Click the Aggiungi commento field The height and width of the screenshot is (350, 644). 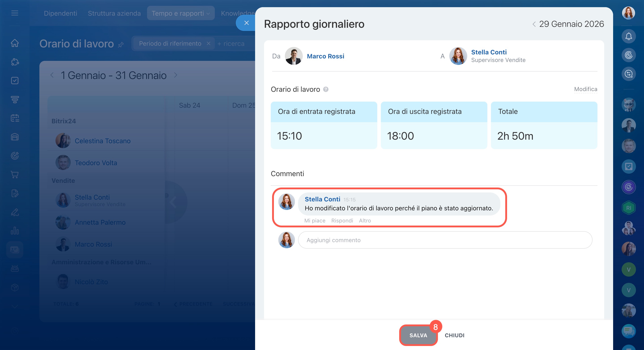coord(445,240)
